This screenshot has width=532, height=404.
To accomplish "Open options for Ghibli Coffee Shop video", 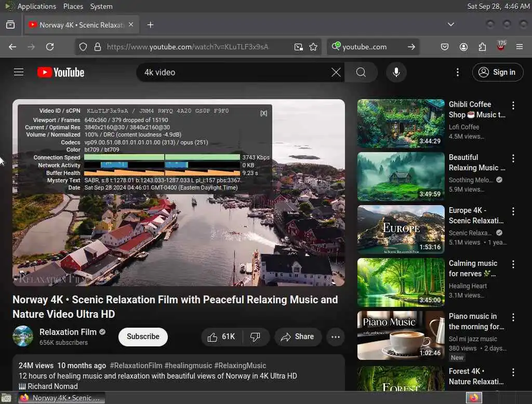I will (x=513, y=105).
